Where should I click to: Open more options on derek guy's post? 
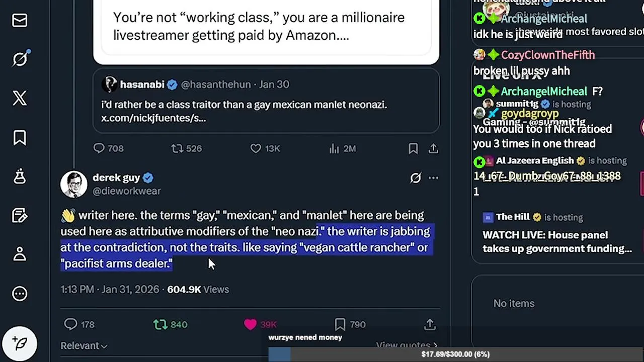point(433,177)
